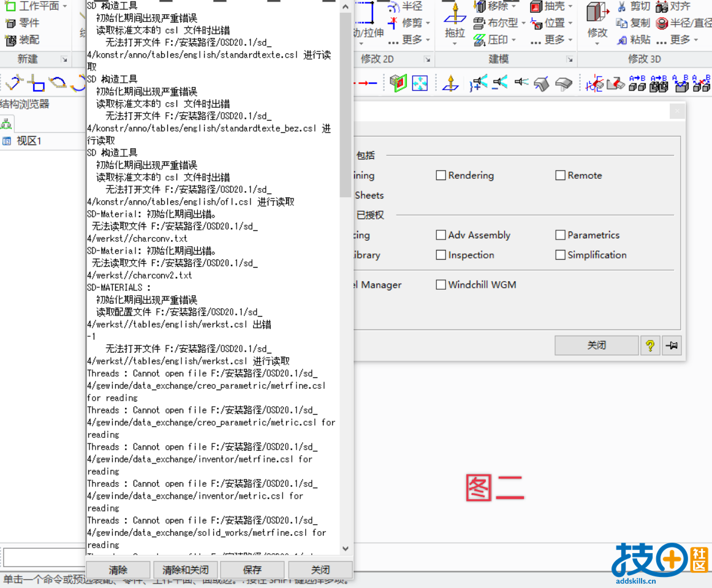
Task: Expand 更多 in the 建模 group
Action: coord(551,40)
